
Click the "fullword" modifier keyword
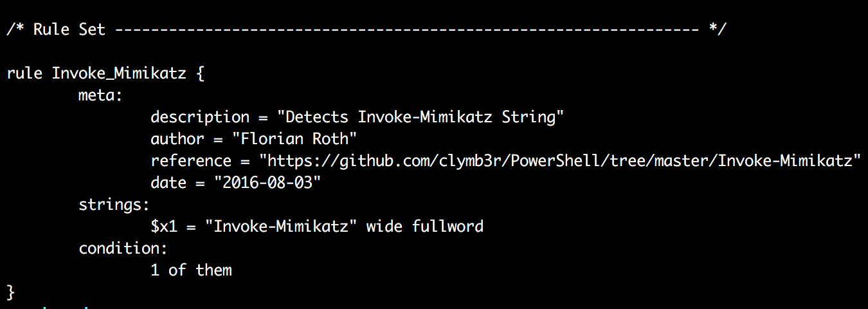(448, 227)
